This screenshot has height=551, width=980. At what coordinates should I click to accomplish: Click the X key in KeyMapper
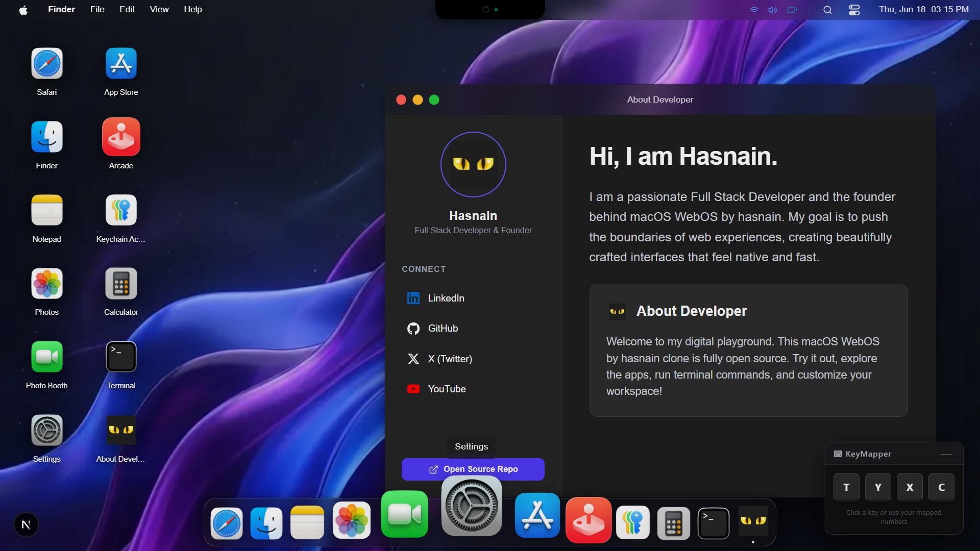pos(910,487)
